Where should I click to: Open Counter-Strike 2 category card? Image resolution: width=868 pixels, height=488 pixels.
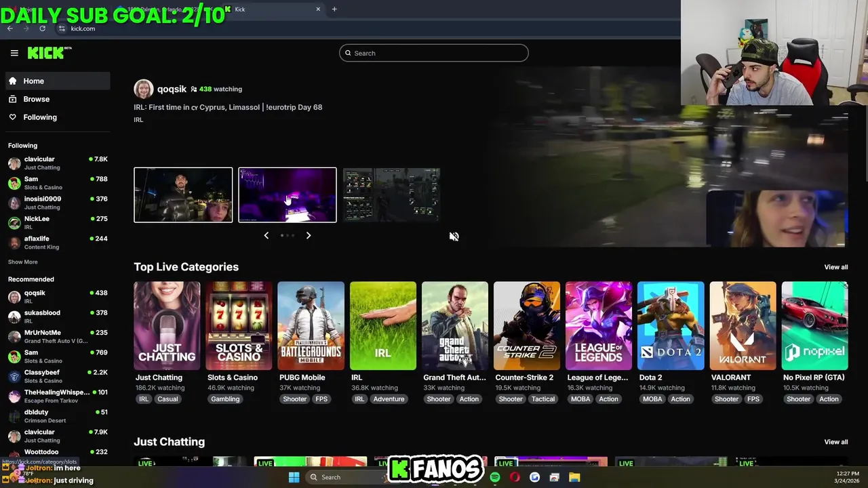[527, 326]
